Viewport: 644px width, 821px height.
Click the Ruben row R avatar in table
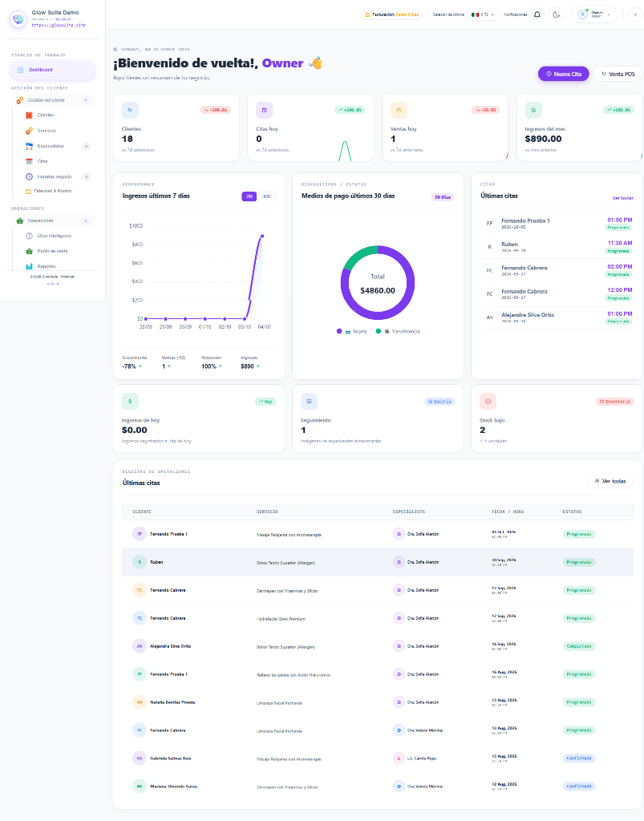(x=140, y=562)
